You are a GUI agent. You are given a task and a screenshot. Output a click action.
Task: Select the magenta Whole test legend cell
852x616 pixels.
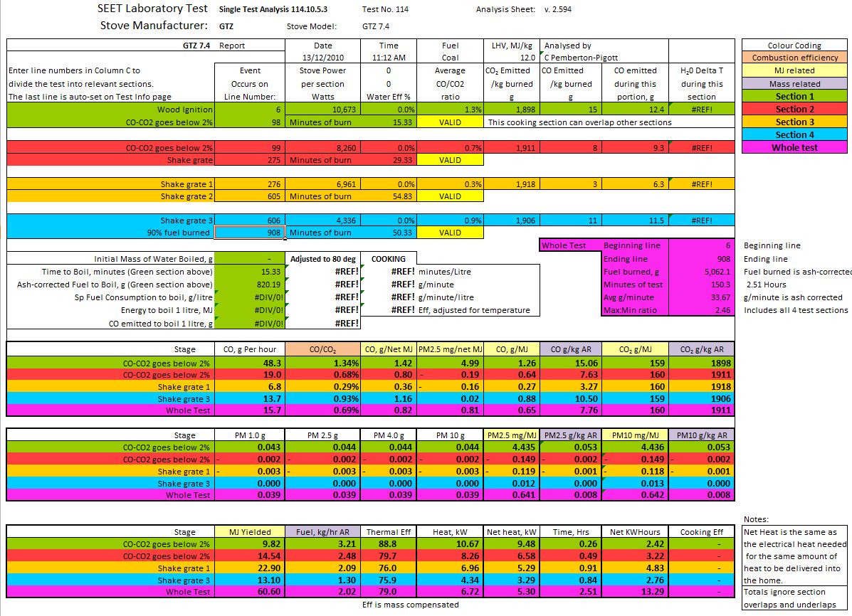(x=794, y=147)
